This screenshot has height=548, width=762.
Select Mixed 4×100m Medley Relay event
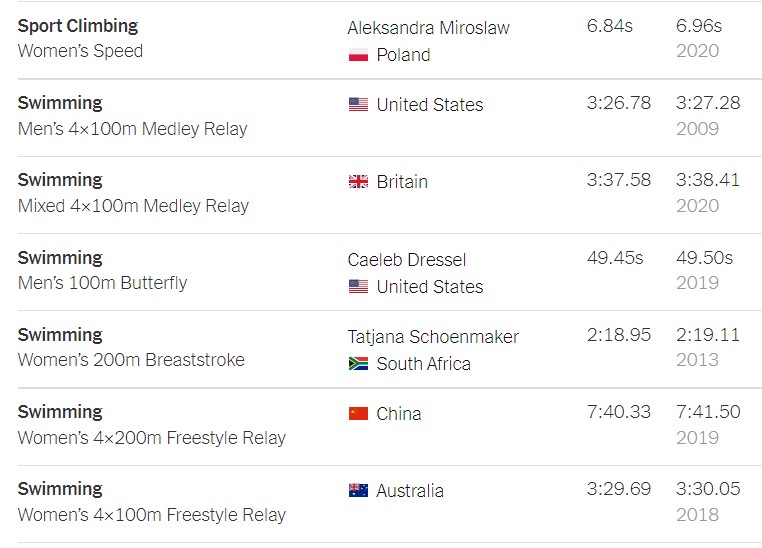134,206
